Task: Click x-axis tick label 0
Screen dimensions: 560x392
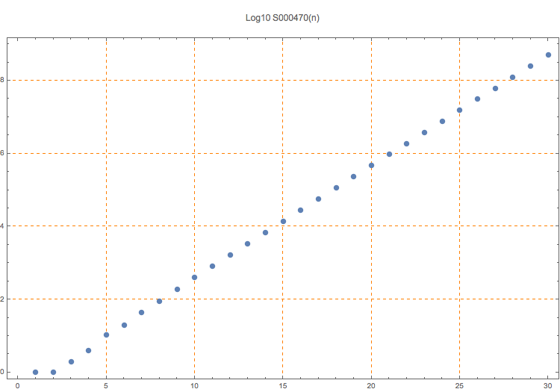Action: tap(18, 385)
